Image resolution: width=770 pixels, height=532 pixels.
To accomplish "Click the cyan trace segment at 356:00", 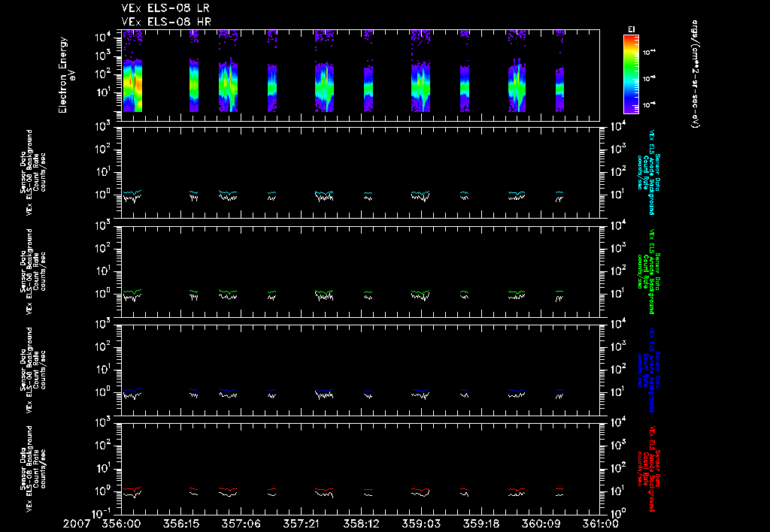I will coord(132,192).
